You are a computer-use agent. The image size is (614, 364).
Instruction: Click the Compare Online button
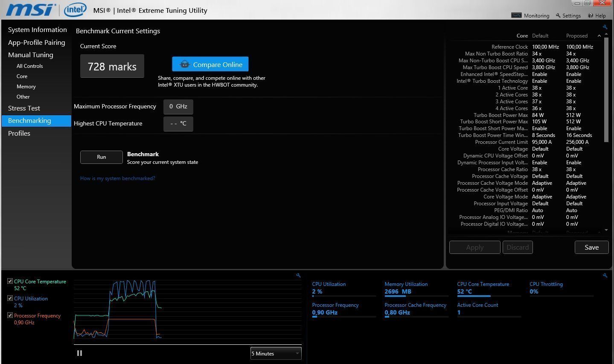tap(210, 64)
